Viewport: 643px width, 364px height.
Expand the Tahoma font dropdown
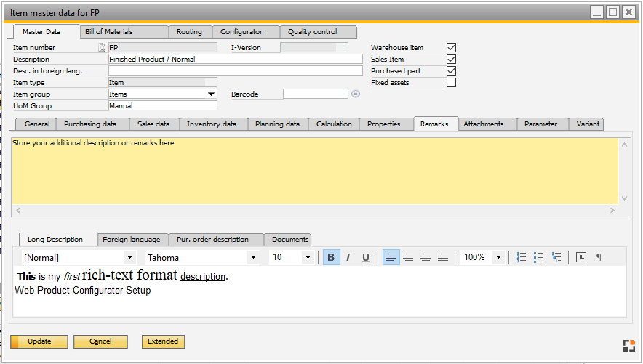point(253,257)
